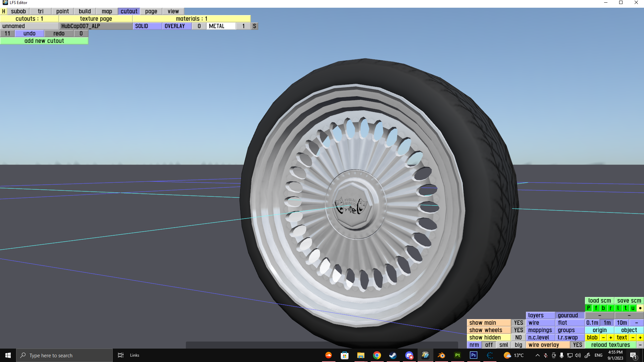Switch to the map tab
Screen dimensions: 644x362
tap(107, 11)
